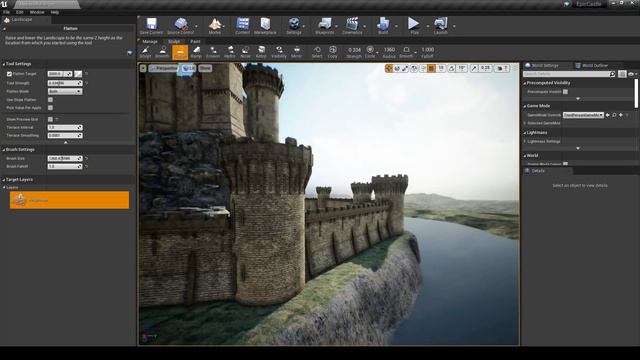Click the search icon beside Search Details
This screenshot has height=360, width=640.
(x=612, y=74)
